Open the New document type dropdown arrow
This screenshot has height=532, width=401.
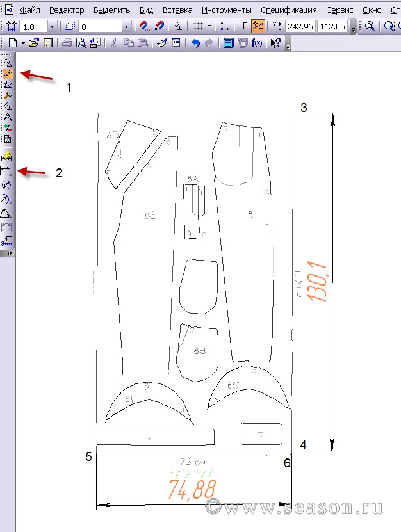click(x=23, y=43)
